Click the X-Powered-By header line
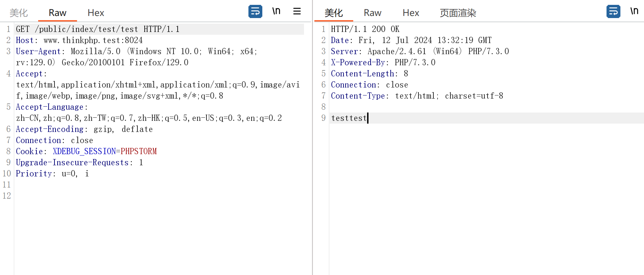The width and height of the screenshot is (644, 275). click(x=383, y=62)
